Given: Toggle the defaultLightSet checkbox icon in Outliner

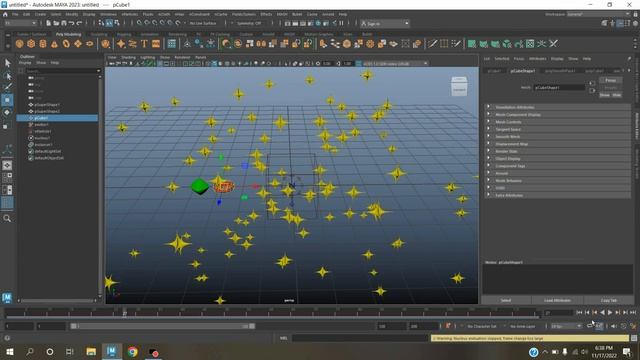Looking at the screenshot, I should click(x=31, y=151).
